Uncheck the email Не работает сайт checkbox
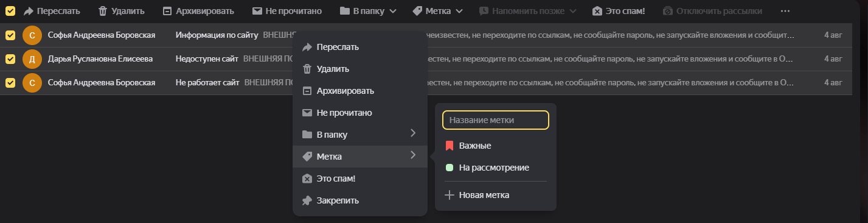 point(10,82)
